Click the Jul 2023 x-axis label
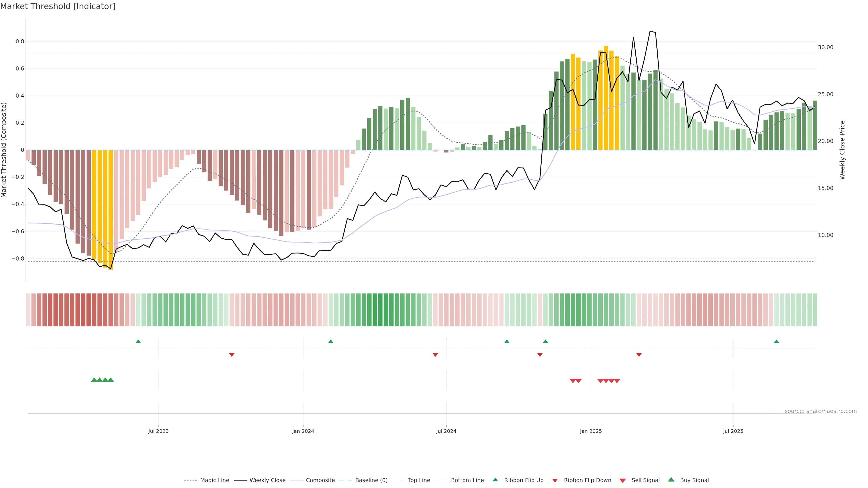Viewport: 868px width, 488px height. 158,431
